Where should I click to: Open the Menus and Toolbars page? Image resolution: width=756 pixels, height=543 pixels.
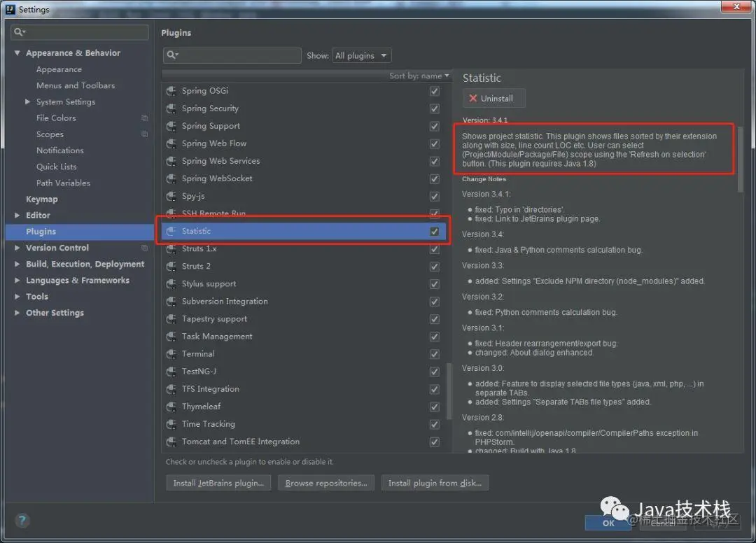(x=76, y=85)
